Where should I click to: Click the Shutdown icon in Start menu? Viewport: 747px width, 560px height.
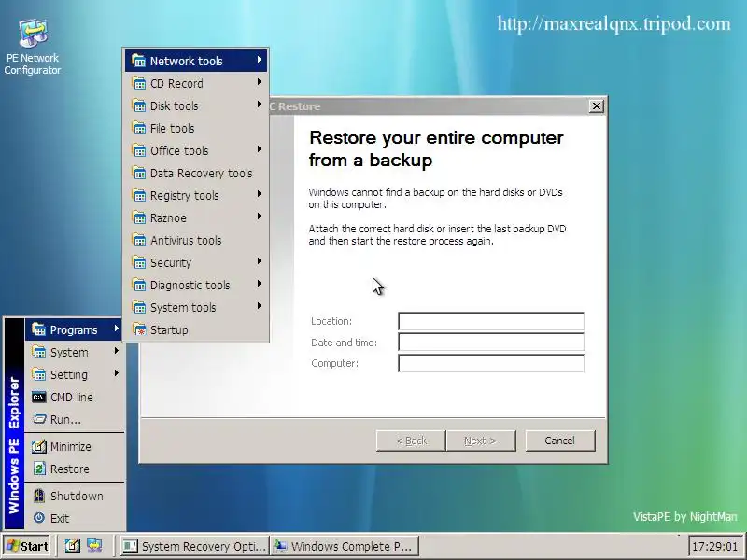tap(38, 496)
